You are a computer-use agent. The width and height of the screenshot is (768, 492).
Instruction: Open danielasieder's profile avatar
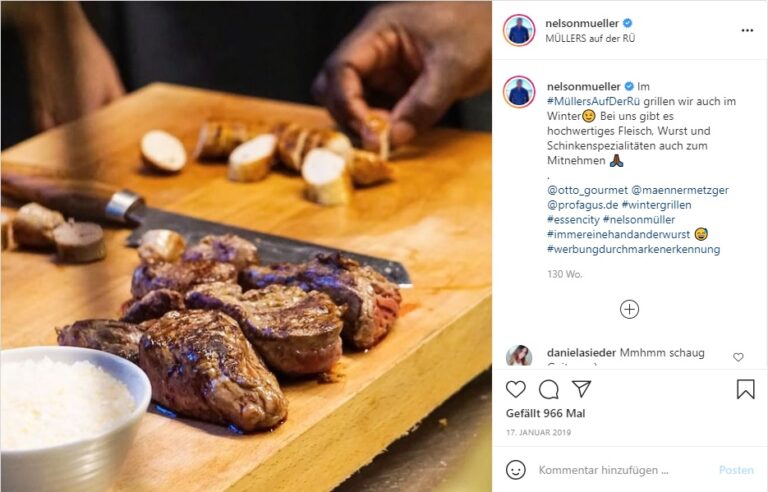pyautogui.click(x=519, y=355)
